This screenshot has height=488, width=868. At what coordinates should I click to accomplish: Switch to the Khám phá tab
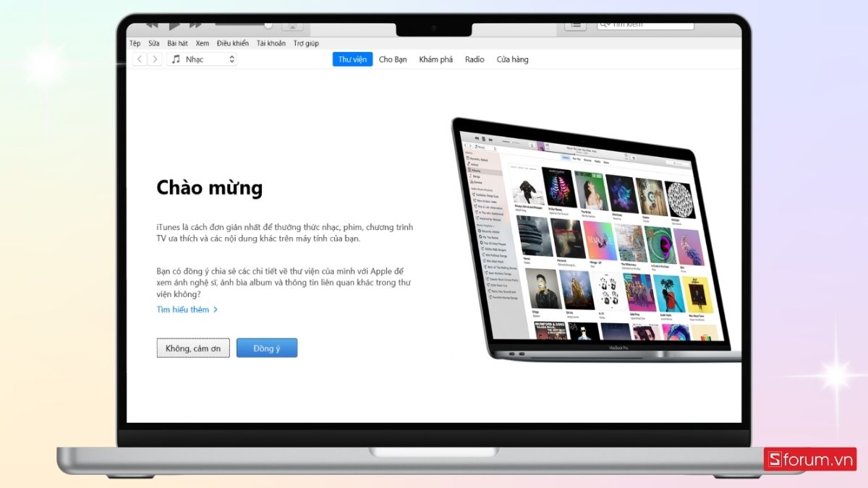[435, 59]
